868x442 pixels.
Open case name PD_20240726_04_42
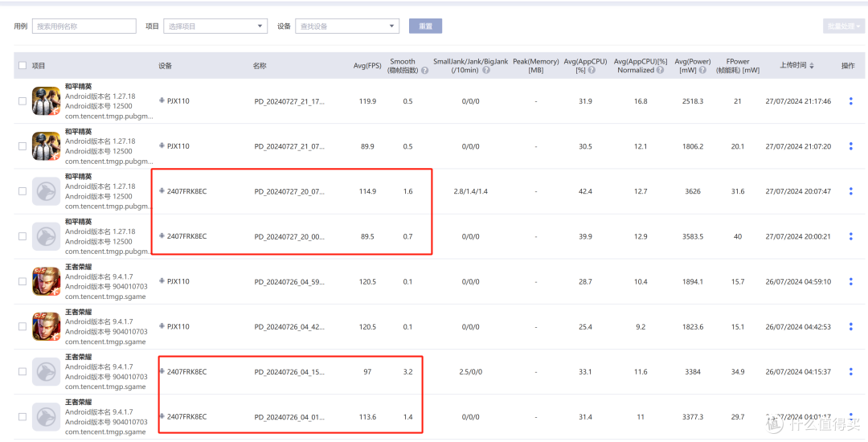[289, 326]
